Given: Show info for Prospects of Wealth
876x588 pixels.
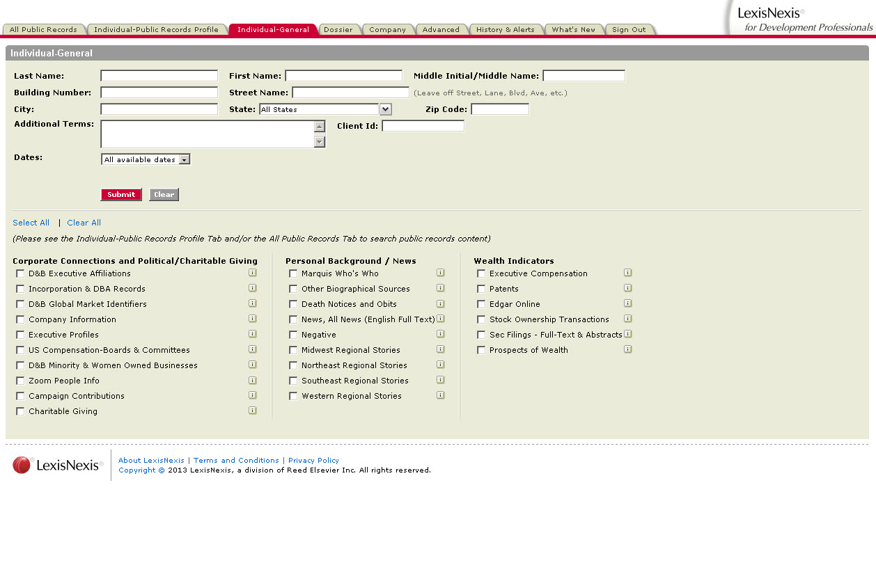Looking at the screenshot, I should (627, 349).
